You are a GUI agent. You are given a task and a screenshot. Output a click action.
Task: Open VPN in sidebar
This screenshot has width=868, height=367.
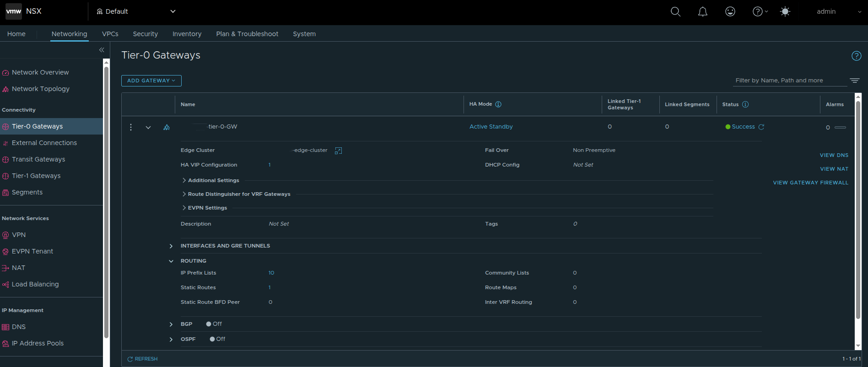click(19, 235)
